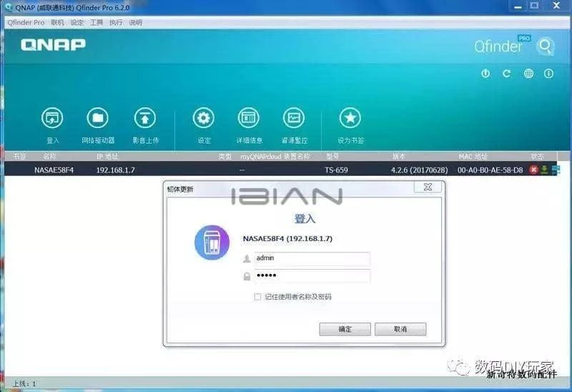
Task: Click the user icon beside the admin field
Action: (x=247, y=259)
